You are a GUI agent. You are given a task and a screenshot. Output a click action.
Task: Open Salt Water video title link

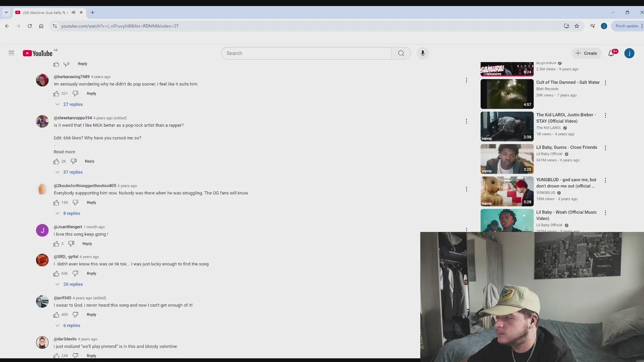[568, 82]
